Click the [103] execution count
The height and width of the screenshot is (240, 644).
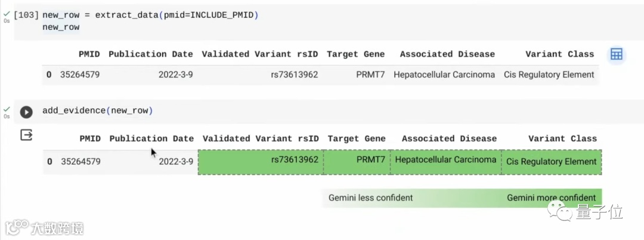pyautogui.click(x=26, y=14)
